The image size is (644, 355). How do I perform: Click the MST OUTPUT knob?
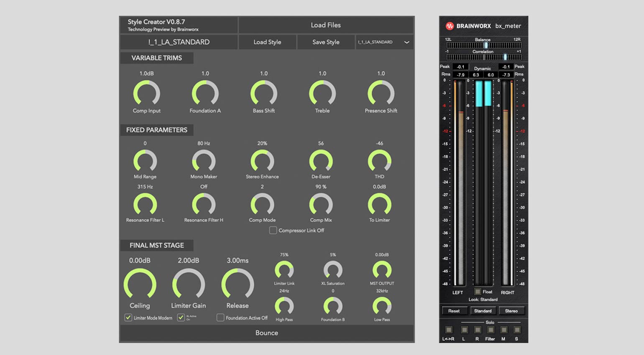click(x=382, y=270)
